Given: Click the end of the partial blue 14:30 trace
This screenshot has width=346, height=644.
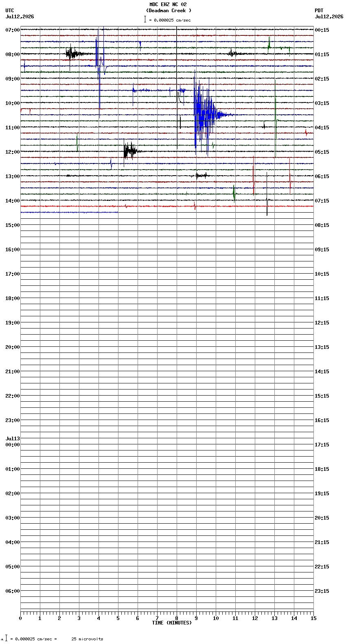Looking at the screenshot, I should [x=118, y=212].
